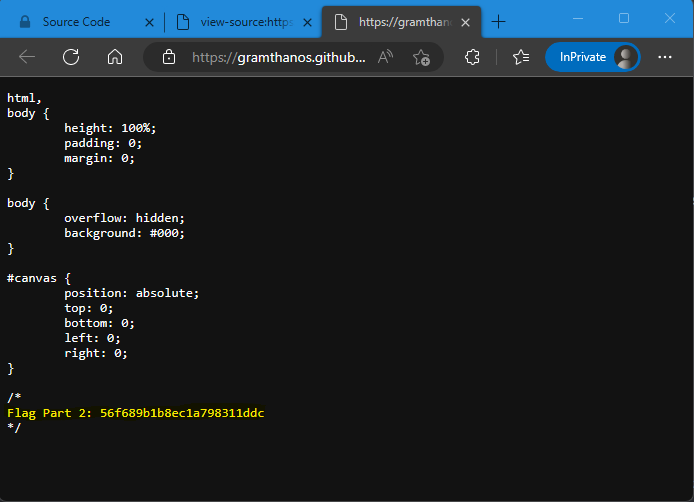
Task: Click the InPrivate profile button
Action: [x=592, y=57]
